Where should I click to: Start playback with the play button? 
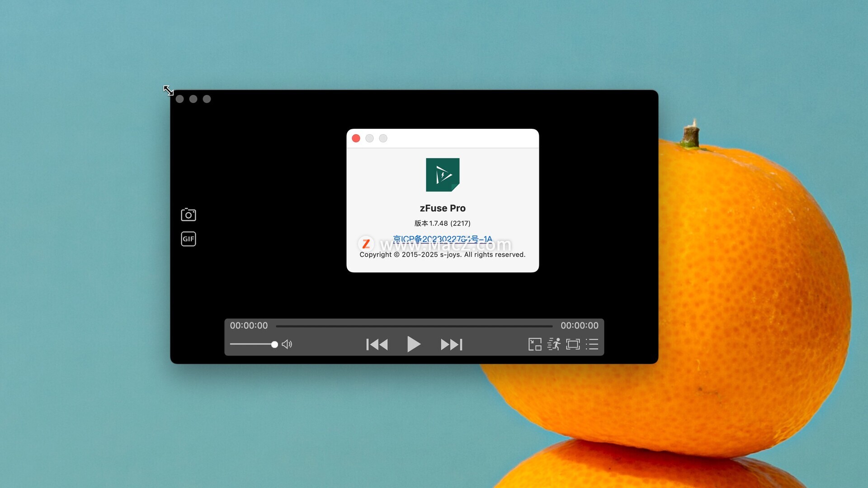coord(413,344)
